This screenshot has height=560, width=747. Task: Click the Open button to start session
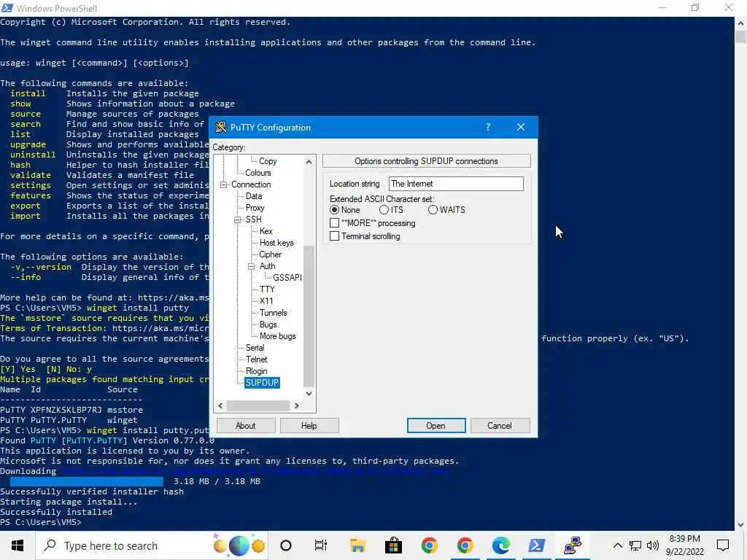click(x=436, y=426)
